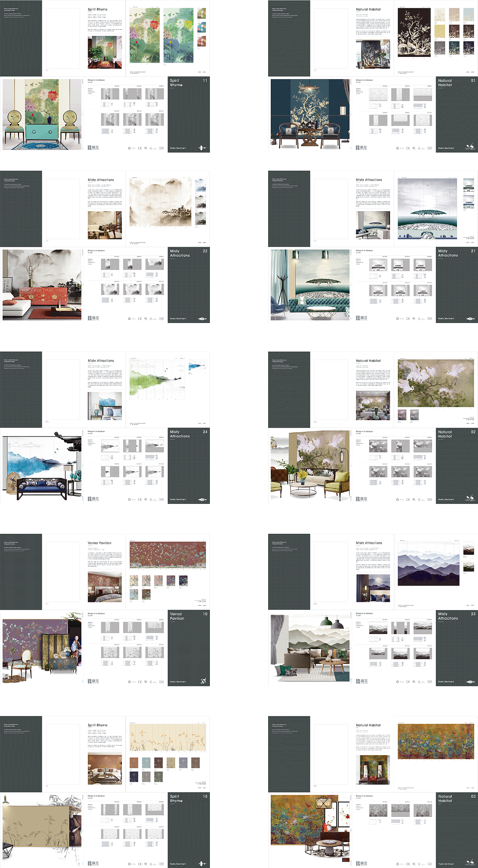
Task: Click the brand logo on the Natural Habitat 01 design page
Action: tap(361, 148)
